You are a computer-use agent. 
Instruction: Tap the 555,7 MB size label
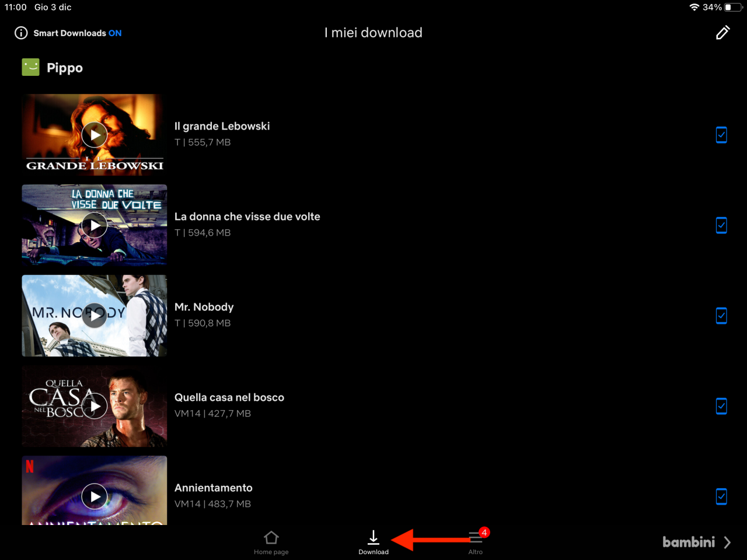tap(210, 142)
